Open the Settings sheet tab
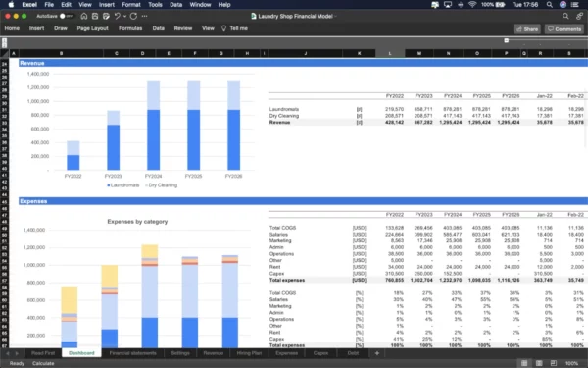Viewport: 588px width, 368px height. tap(180, 353)
